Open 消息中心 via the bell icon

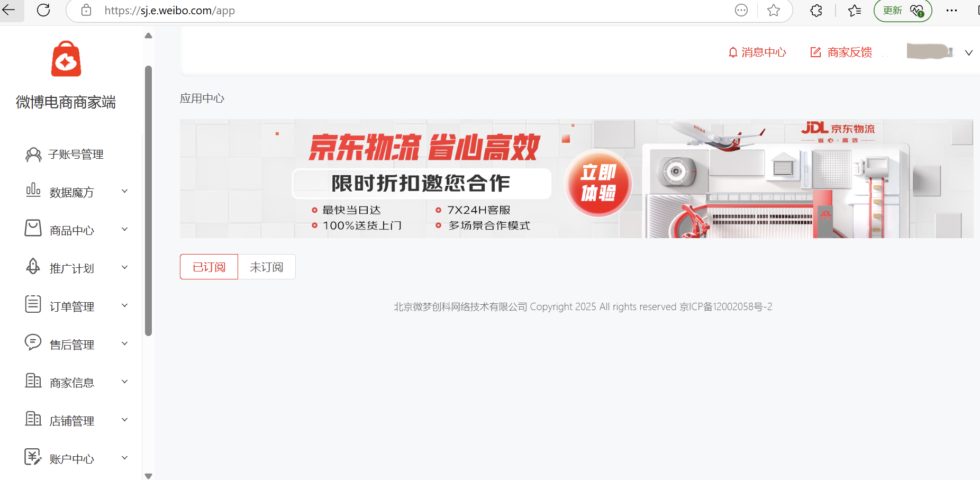733,52
